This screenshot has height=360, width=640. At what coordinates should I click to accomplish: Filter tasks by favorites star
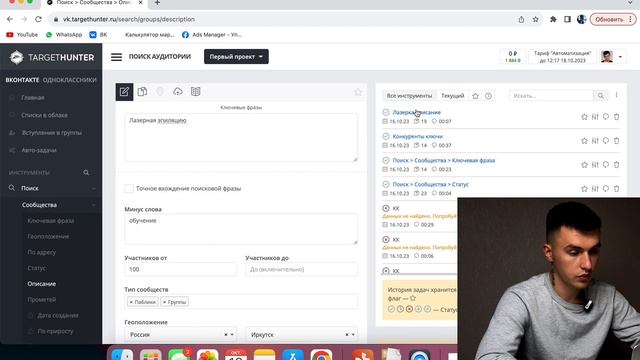coord(476,96)
